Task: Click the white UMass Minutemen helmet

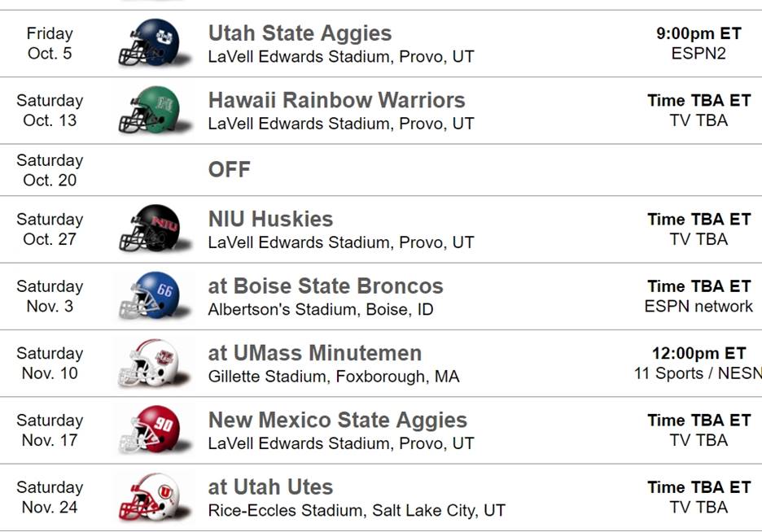Action: pyautogui.click(x=151, y=364)
